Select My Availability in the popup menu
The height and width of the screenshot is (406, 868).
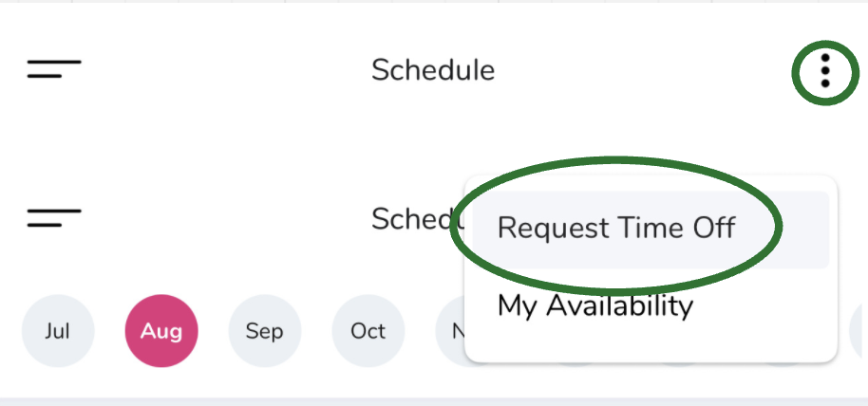(595, 305)
